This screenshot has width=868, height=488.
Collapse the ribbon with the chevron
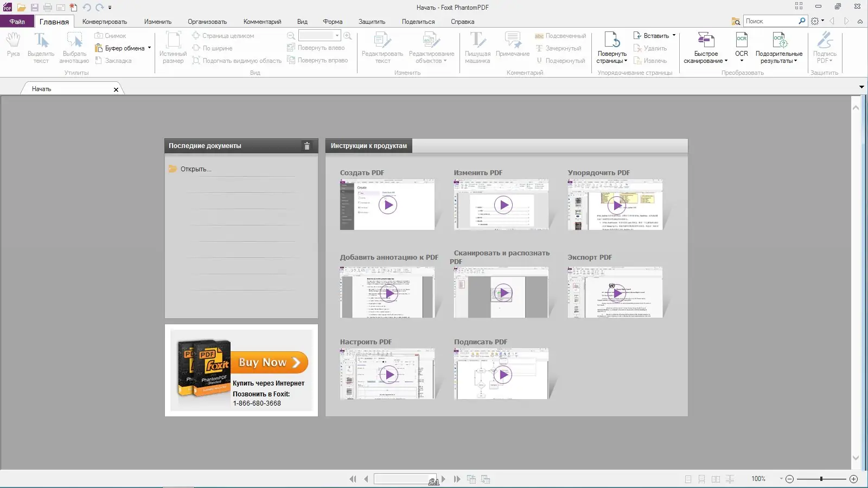coord(860,21)
